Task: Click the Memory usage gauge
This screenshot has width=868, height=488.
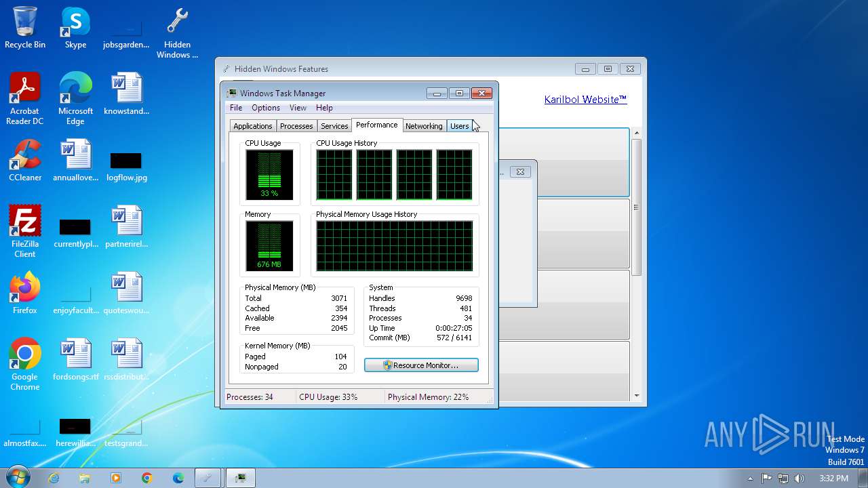Action: point(269,246)
